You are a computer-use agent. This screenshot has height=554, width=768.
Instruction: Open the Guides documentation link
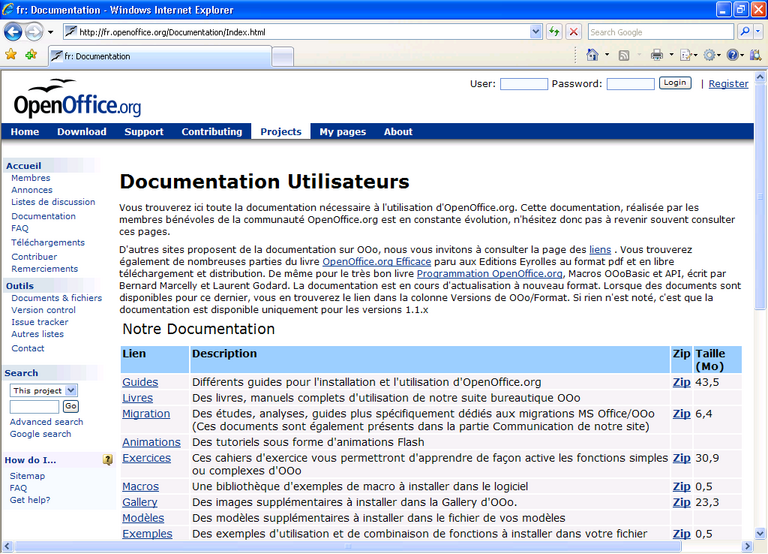coord(140,382)
